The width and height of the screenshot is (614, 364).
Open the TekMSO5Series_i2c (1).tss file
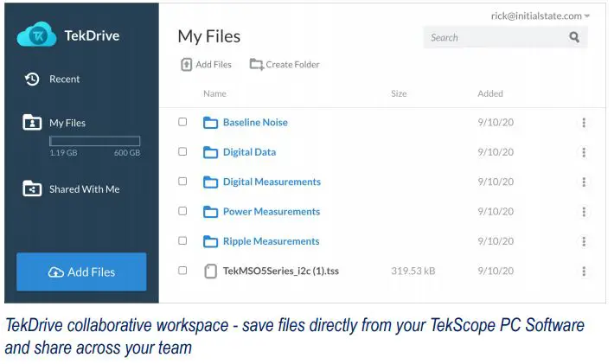281,271
